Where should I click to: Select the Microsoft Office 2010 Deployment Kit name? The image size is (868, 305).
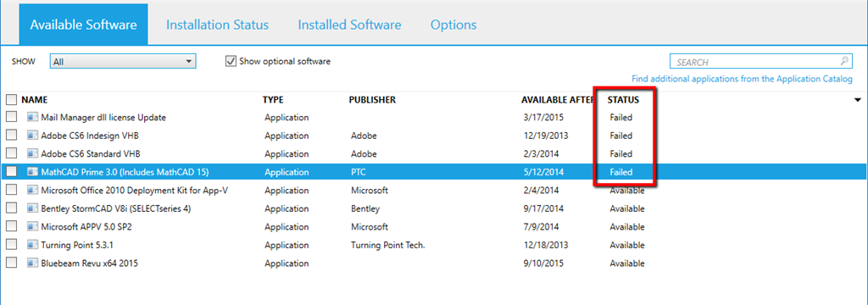pyautogui.click(x=135, y=191)
